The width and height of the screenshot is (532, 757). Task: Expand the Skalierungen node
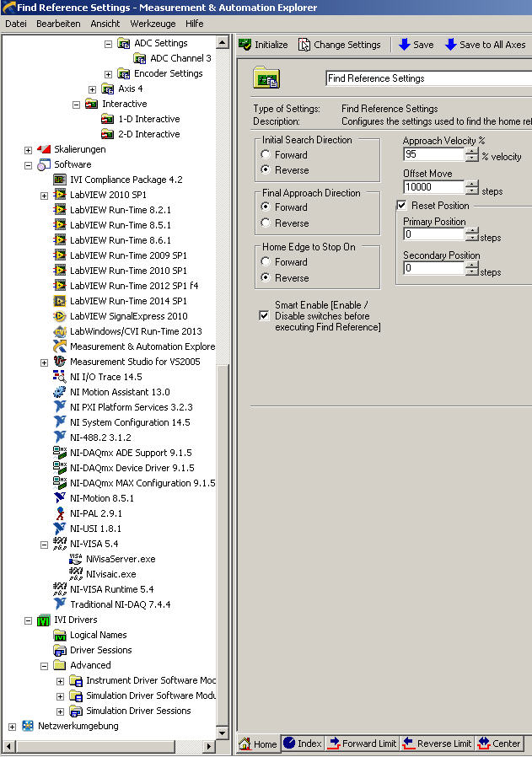28,150
